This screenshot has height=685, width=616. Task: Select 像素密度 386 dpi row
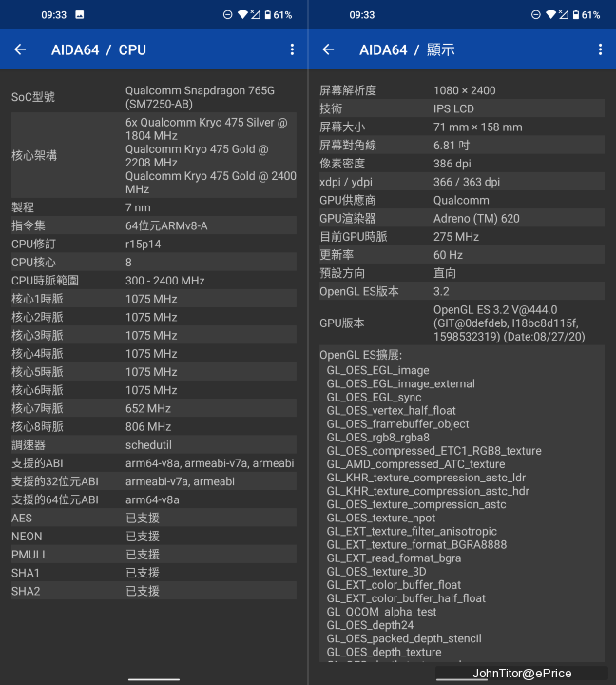462,164
